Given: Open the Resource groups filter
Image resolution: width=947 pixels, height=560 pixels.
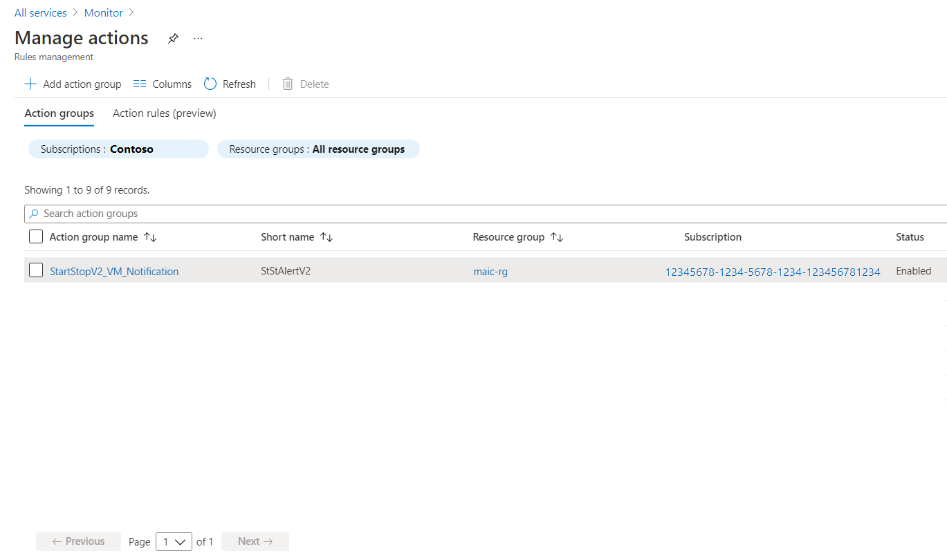Looking at the screenshot, I should pyautogui.click(x=318, y=149).
